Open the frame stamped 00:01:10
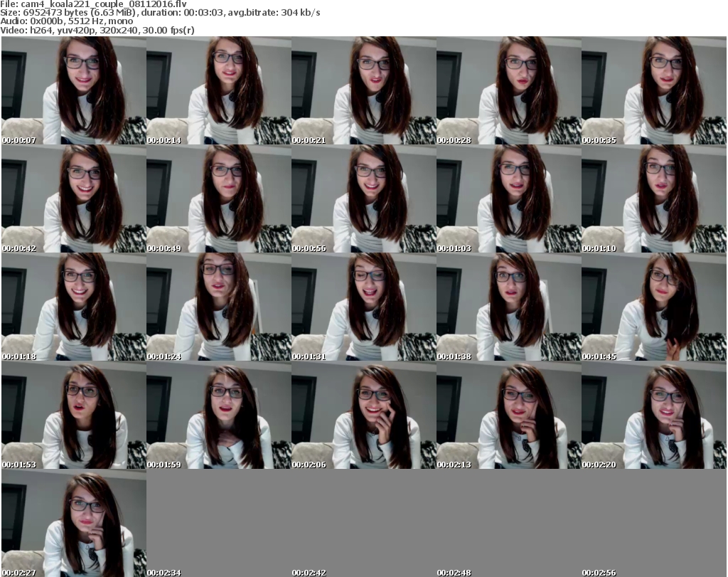The width and height of the screenshot is (728, 577). coord(654,198)
